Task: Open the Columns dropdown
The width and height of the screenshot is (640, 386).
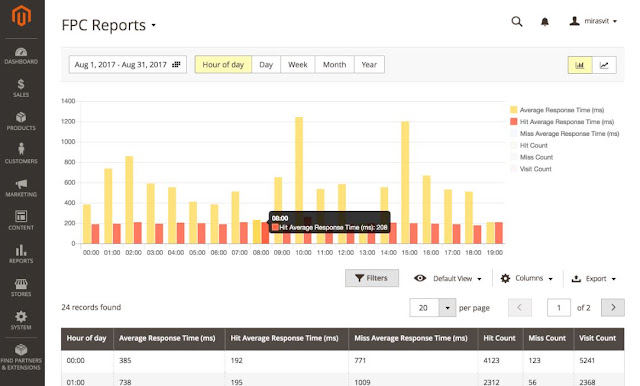Action: [x=527, y=278]
